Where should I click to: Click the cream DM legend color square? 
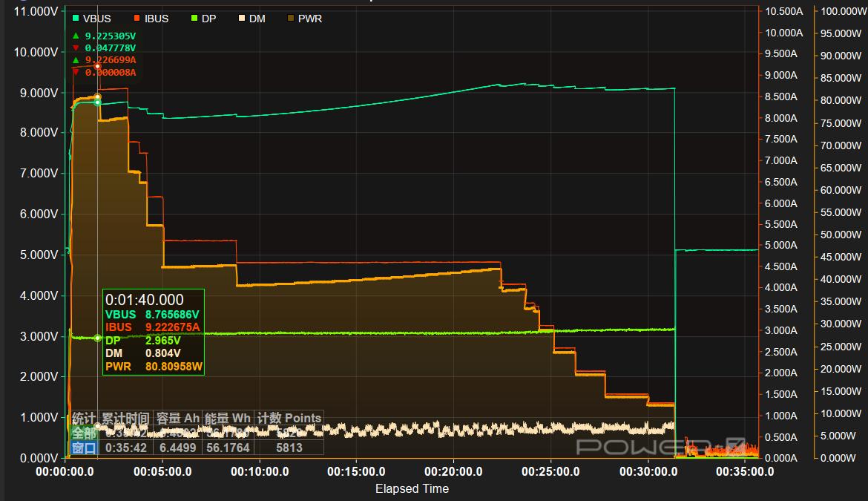(x=242, y=19)
